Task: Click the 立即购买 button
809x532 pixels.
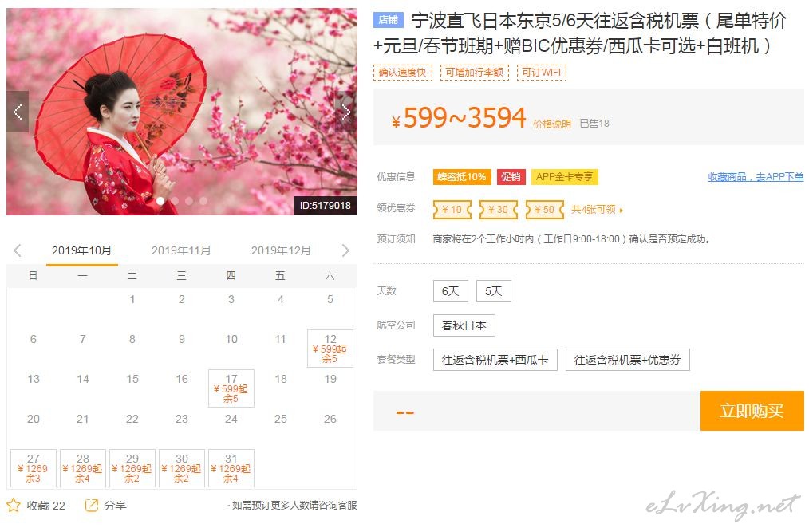Action: (x=752, y=411)
